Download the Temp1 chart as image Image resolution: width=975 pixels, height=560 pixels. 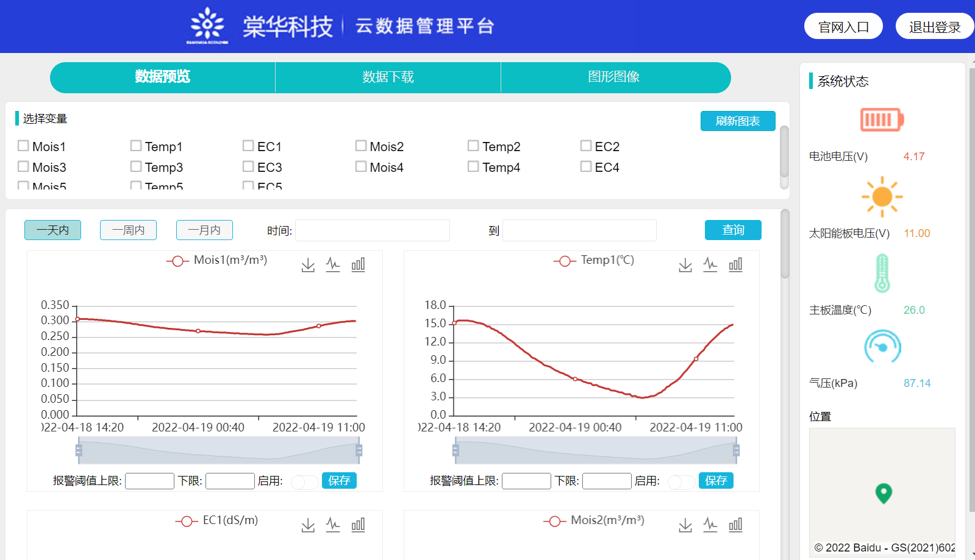[x=685, y=265]
